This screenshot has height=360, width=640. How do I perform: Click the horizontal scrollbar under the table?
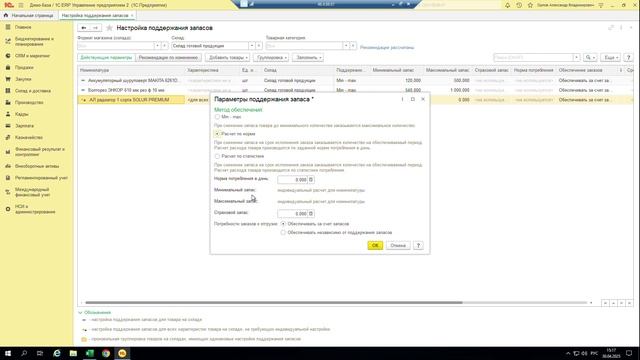tap(273, 302)
